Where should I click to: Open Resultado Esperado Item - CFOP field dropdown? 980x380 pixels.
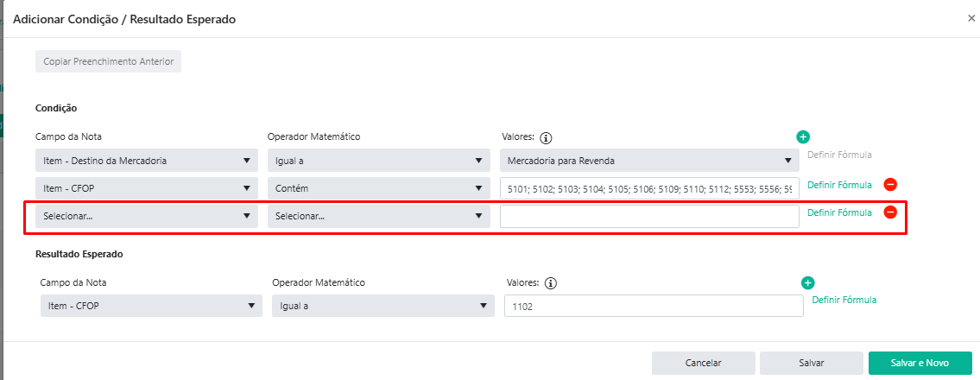click(x=150, y=306)
